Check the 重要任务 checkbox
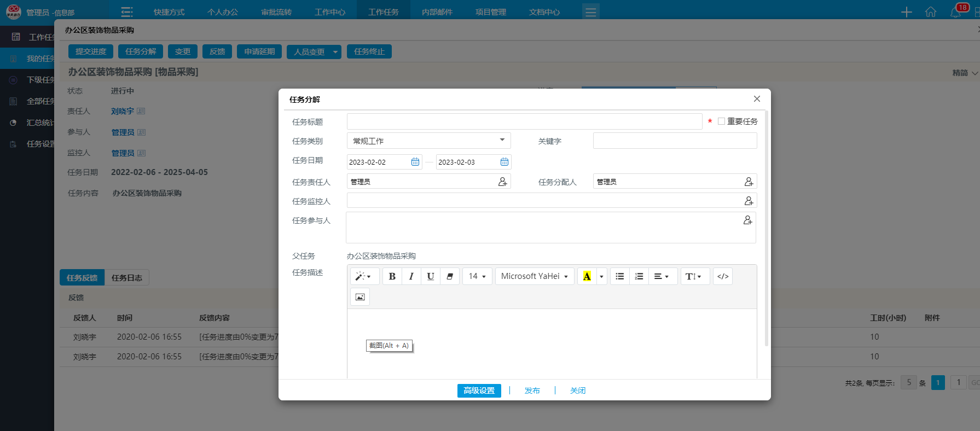 tap(721, 121)
